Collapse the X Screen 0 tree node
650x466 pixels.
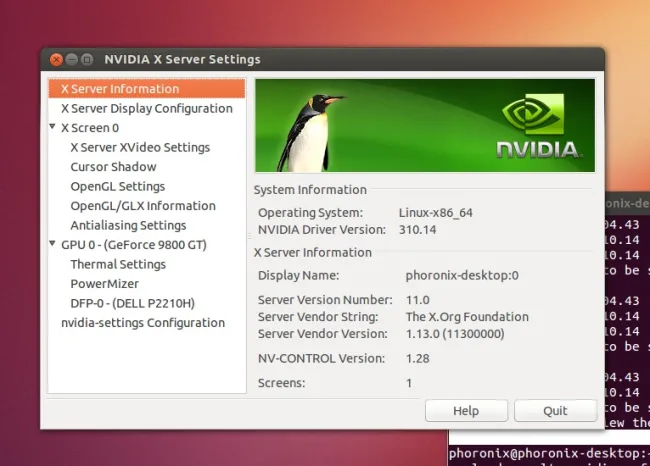52,128
